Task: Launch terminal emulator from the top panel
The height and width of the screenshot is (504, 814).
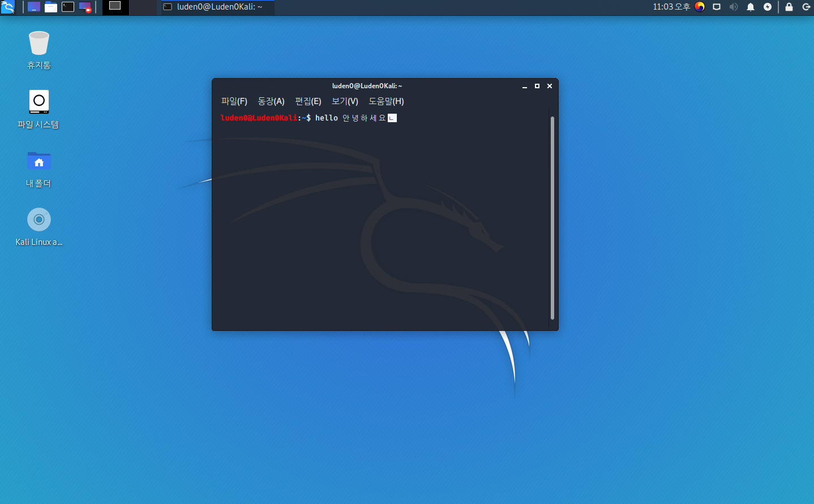Action: coord(68,7)
